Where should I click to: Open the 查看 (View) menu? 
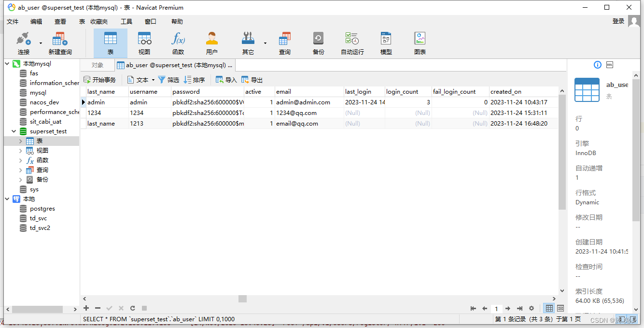coord(60,21)
